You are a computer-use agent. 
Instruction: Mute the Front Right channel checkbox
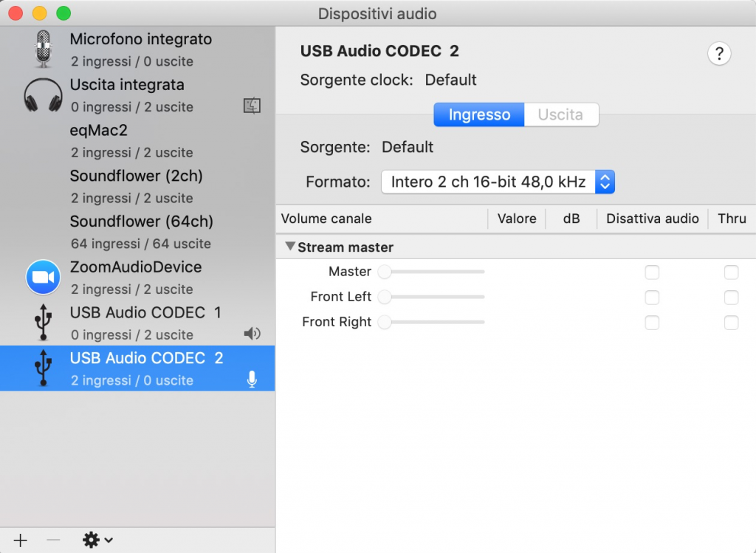point(652,323)
